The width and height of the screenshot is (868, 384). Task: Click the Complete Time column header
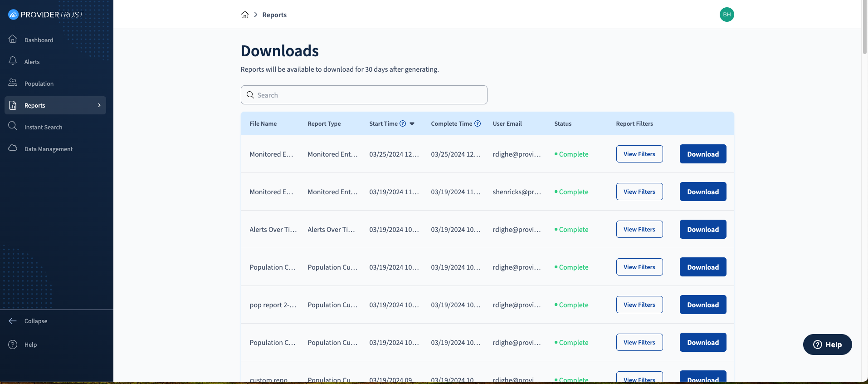452,123
